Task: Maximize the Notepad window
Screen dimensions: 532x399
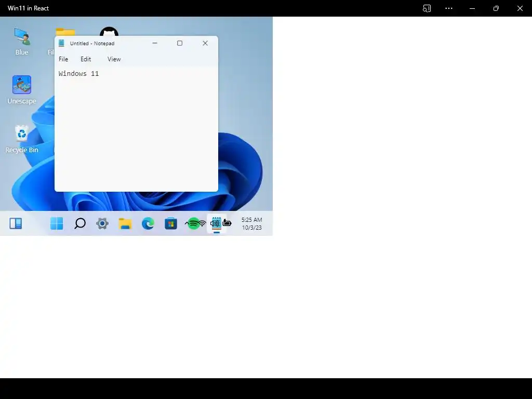Action: pos(180,43)
